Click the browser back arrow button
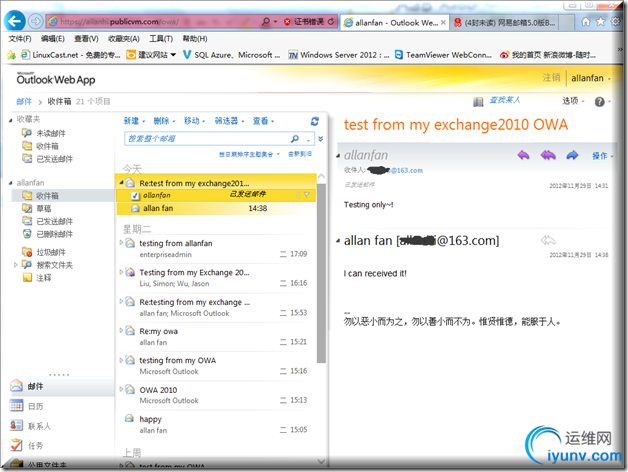628x472 pixels. coord(15,21)
